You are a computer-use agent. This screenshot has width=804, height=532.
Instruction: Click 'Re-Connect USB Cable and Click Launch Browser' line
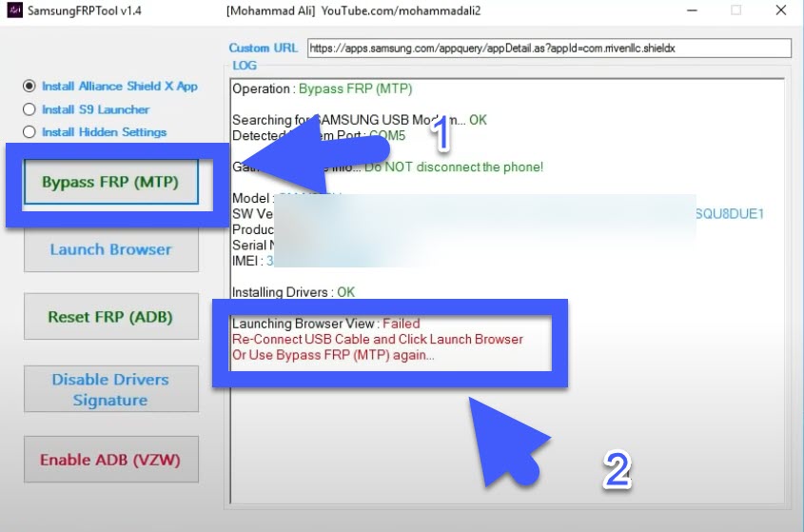tap(378, 339)
